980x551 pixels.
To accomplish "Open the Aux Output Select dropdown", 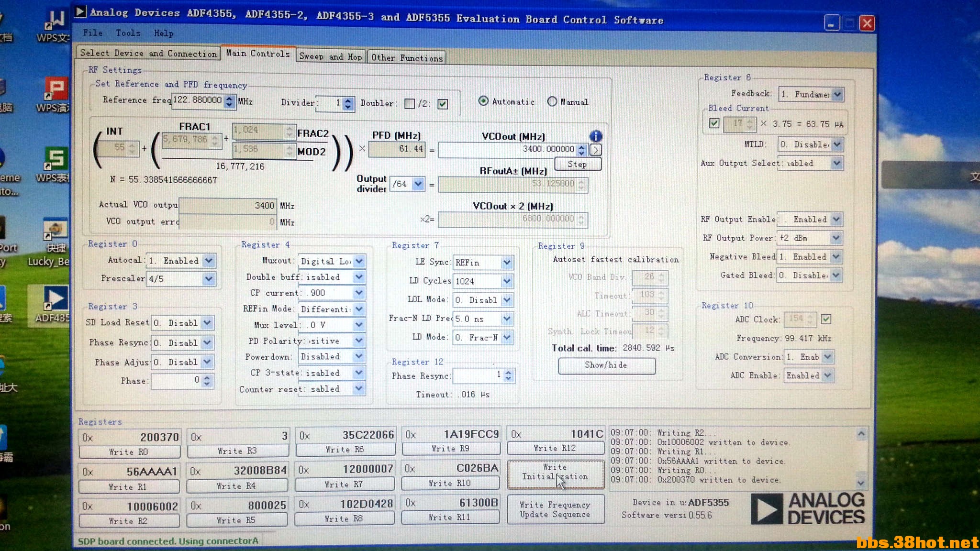I will tap(836, 163).
